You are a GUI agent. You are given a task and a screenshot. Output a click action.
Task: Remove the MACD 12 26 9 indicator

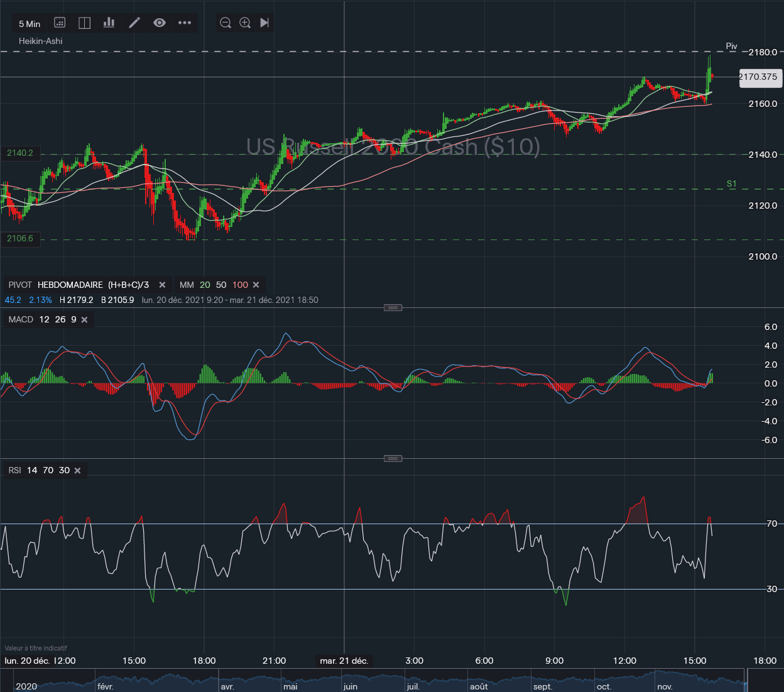[84, 320]
